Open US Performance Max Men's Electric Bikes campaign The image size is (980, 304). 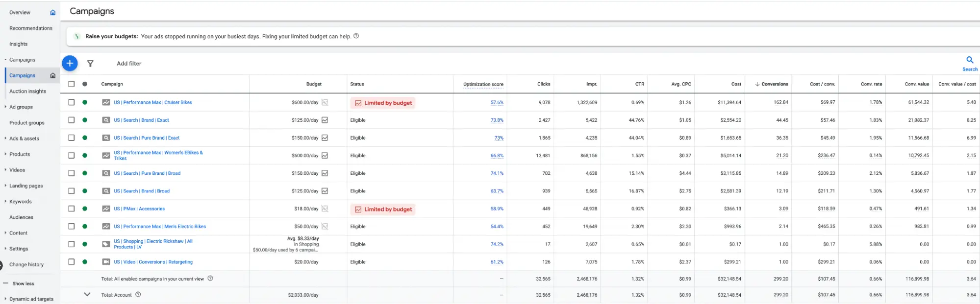click(160, 227)
